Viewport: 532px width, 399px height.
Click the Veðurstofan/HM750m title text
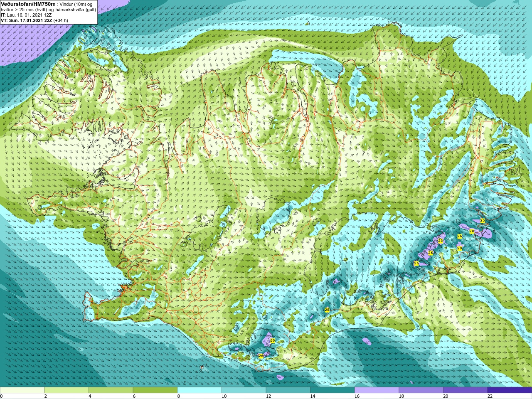[x=28, y=4]
